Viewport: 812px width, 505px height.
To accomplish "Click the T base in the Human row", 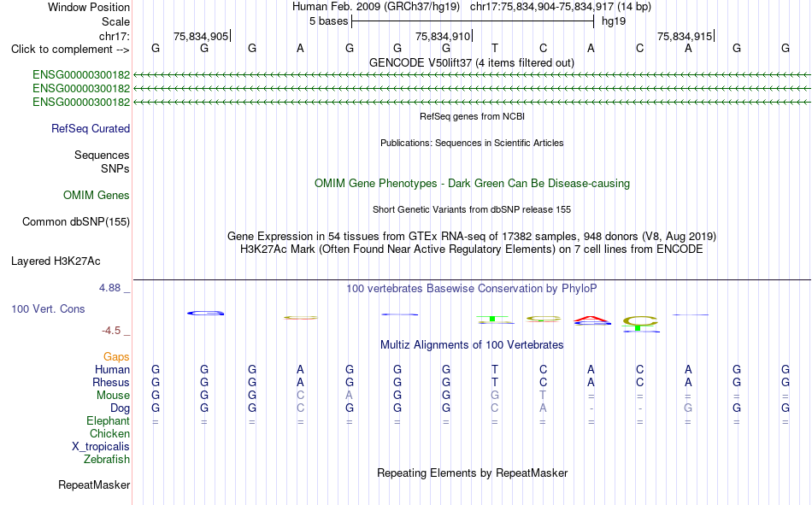I will 495,369.
